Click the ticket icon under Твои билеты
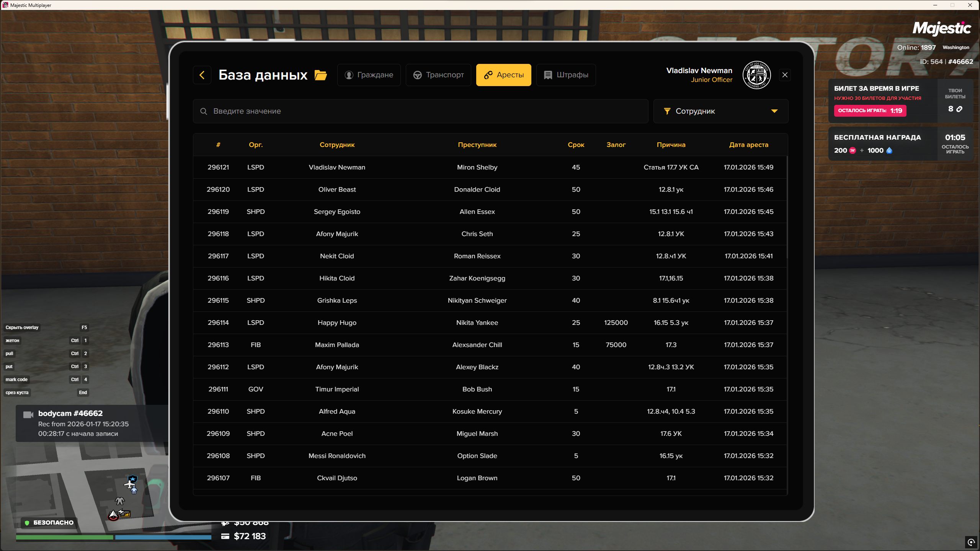Viewport: 980px width, 551px height. [959, 109]
